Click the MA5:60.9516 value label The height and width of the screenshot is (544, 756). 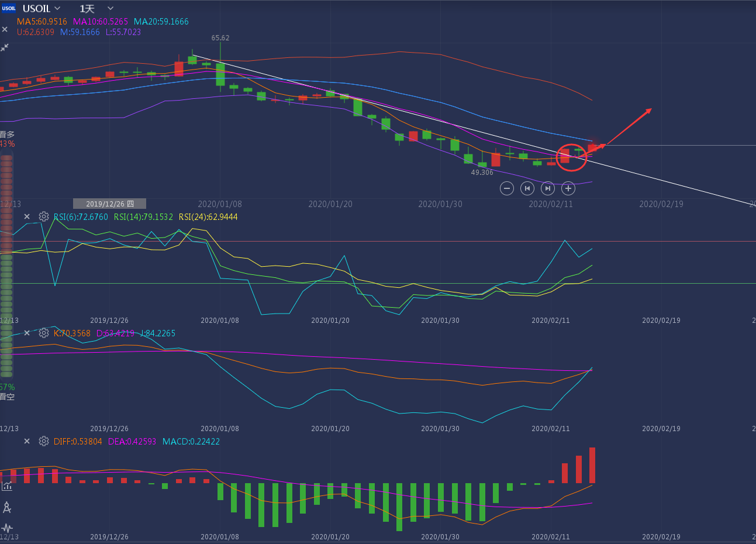pyautogui.click(x=42, y=22)
